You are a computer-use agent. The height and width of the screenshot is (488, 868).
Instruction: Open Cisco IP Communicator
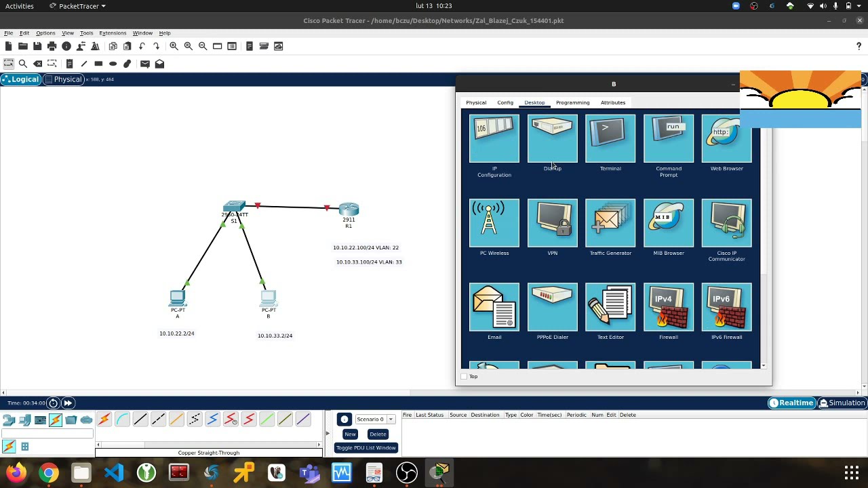pyautogui.click(x=727, y=223)
